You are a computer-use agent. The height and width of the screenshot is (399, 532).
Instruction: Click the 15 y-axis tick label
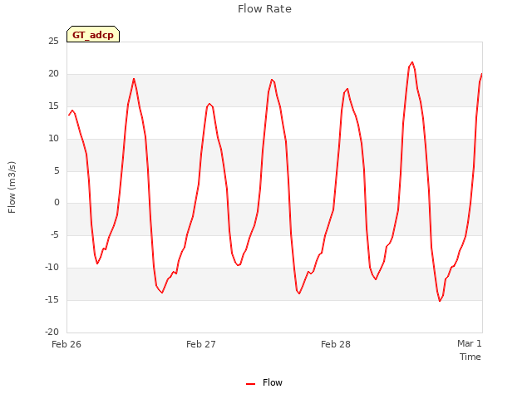coord(53,106)
